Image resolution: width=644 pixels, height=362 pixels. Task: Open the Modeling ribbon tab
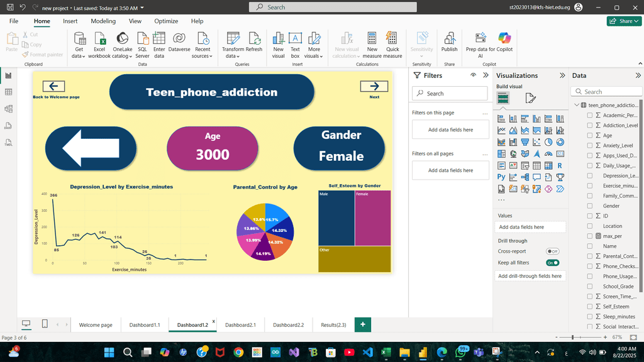(x=103, y=21)
